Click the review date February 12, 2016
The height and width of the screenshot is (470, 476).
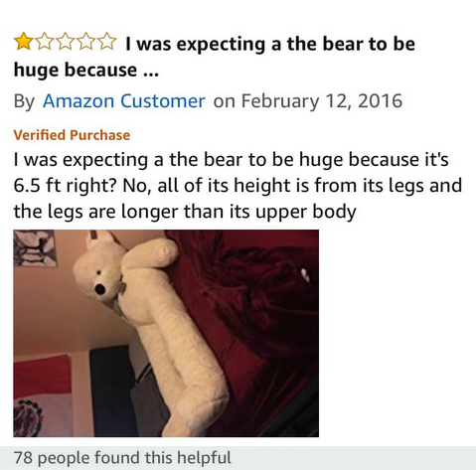click(x=322, y=100)
